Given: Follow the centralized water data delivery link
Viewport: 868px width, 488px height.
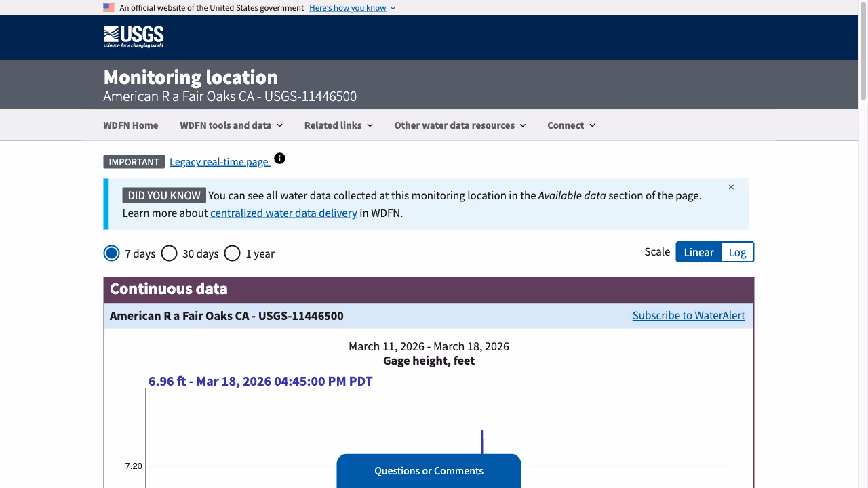Looking at the screenshot, I should (x=283, y=213).
